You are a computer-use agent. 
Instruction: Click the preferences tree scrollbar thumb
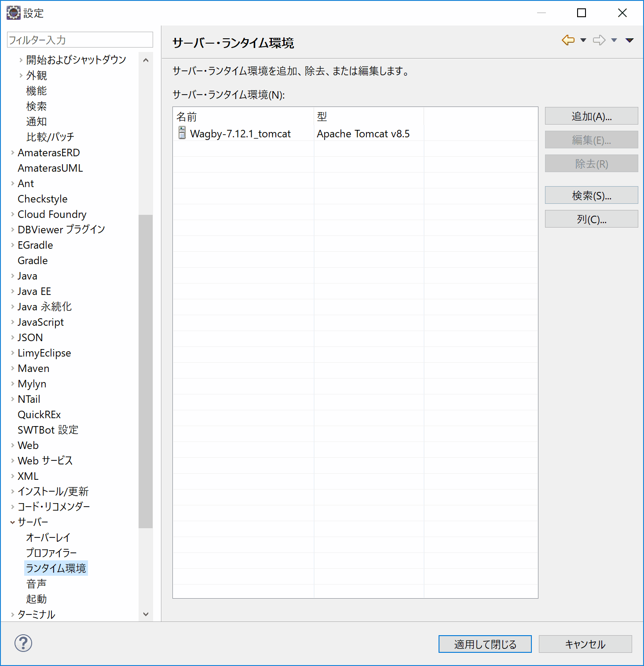coord(146,371)
